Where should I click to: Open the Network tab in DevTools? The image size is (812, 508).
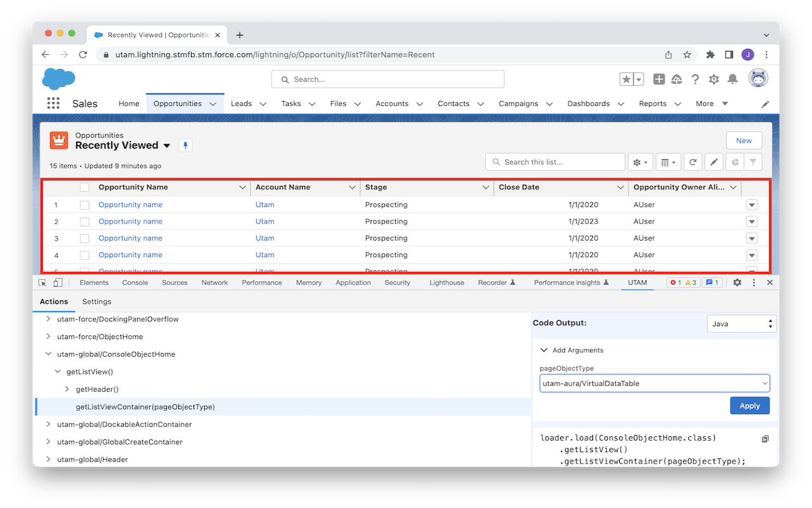214,283
